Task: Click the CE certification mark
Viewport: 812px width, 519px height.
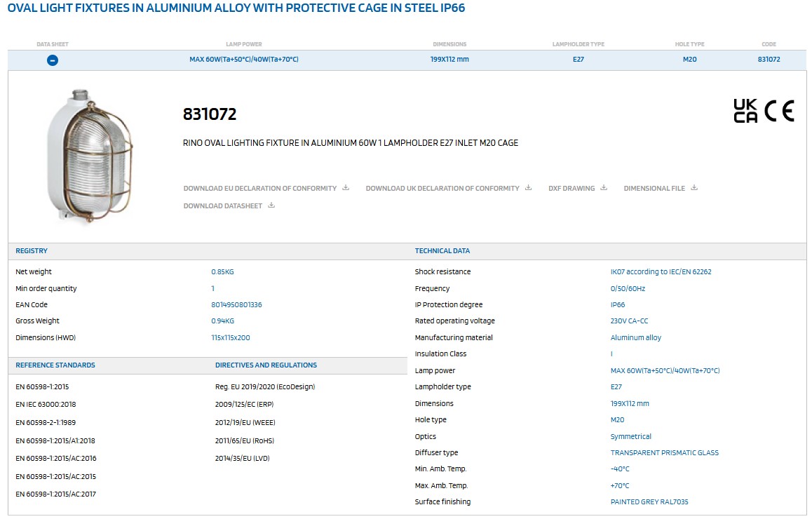Action: (x=779, y=111)
